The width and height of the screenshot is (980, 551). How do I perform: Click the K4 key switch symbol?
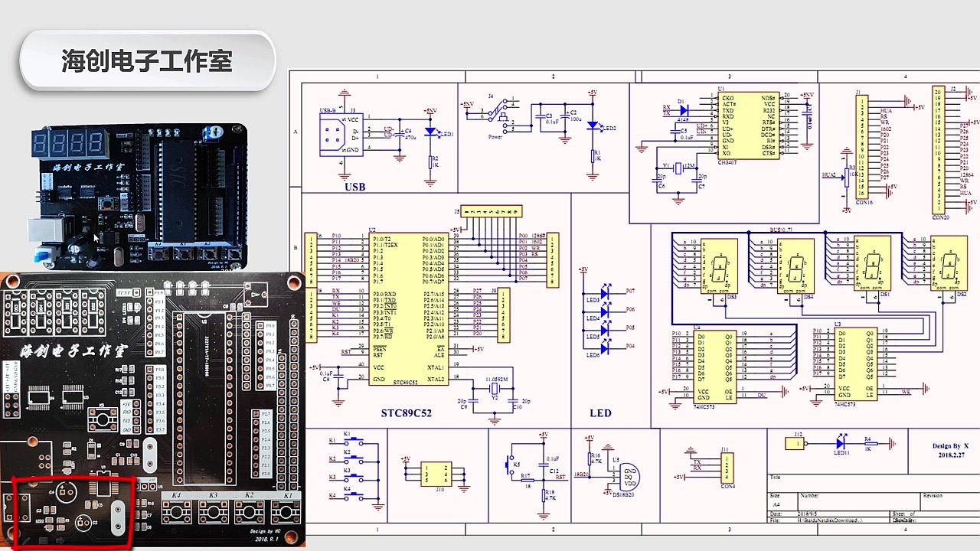(x=354, y=496)
